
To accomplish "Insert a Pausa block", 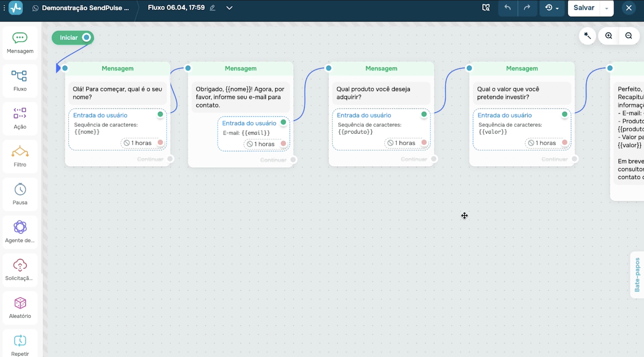I will coord(20,194).
